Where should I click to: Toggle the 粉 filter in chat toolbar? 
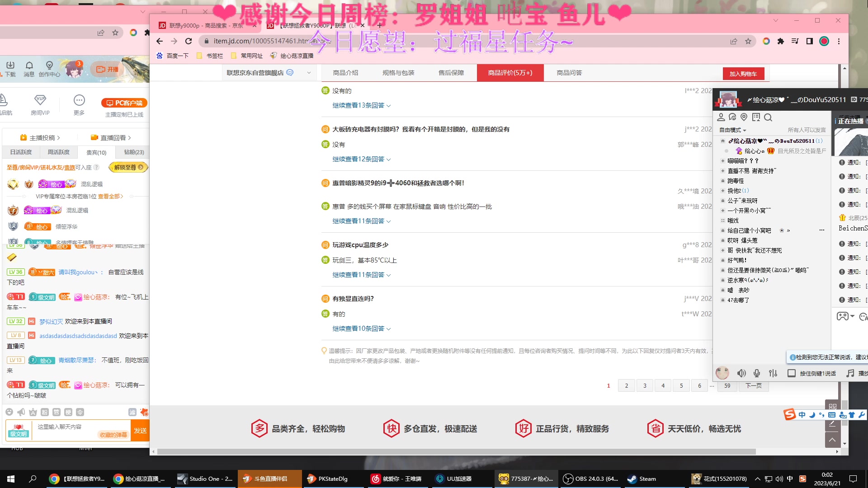[x=44, y=412]
